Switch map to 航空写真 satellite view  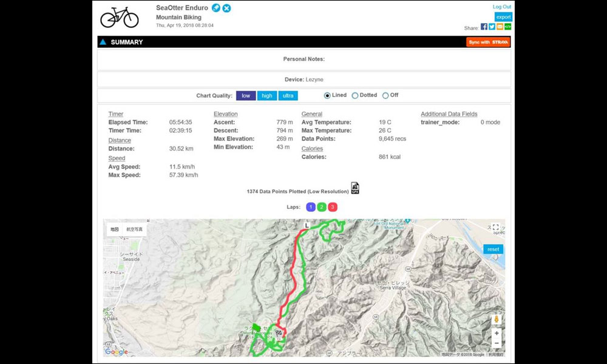(134, 229)
